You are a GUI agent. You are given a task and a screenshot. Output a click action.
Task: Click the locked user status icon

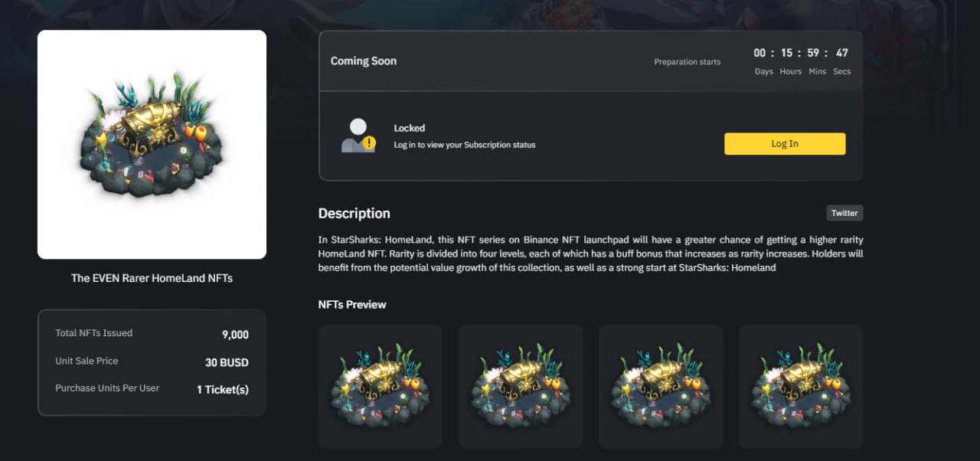tap(358, 136)
